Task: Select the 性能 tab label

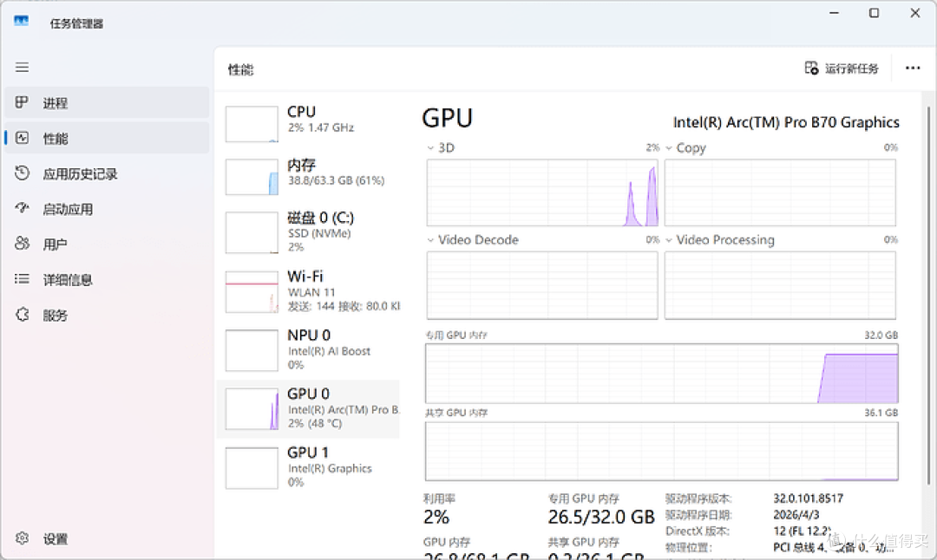Action: (x=56, y=139)
